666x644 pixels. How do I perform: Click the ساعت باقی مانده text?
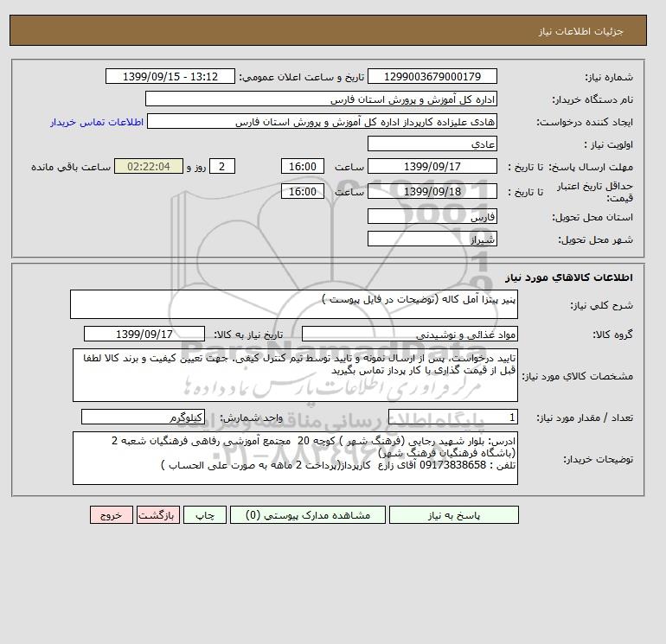pos(71,167)
